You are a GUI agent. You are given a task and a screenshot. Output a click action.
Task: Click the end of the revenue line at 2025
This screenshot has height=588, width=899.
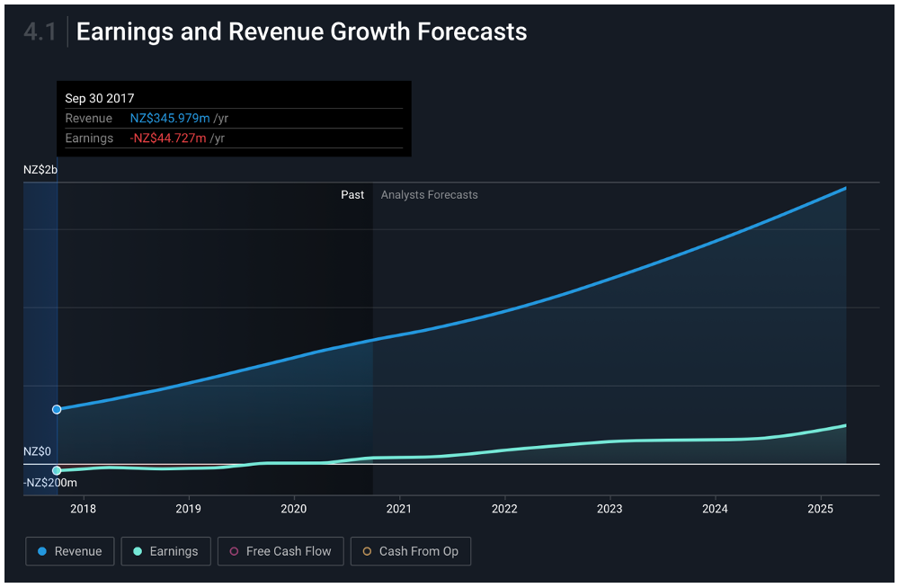coord(845,188)
